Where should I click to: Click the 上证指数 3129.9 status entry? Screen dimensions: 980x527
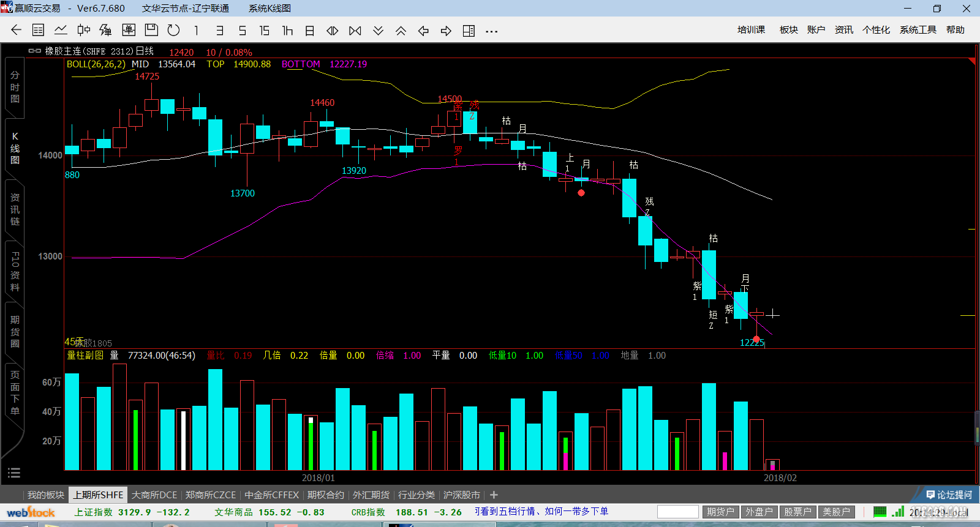click(132, 512)
